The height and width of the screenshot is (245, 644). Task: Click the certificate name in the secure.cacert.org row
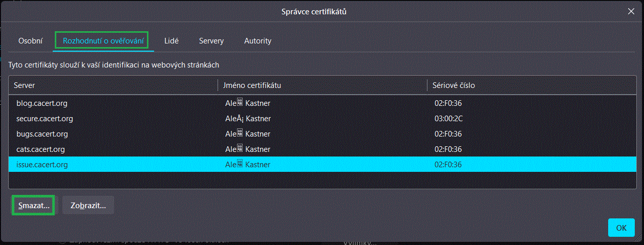click(248, 119)
